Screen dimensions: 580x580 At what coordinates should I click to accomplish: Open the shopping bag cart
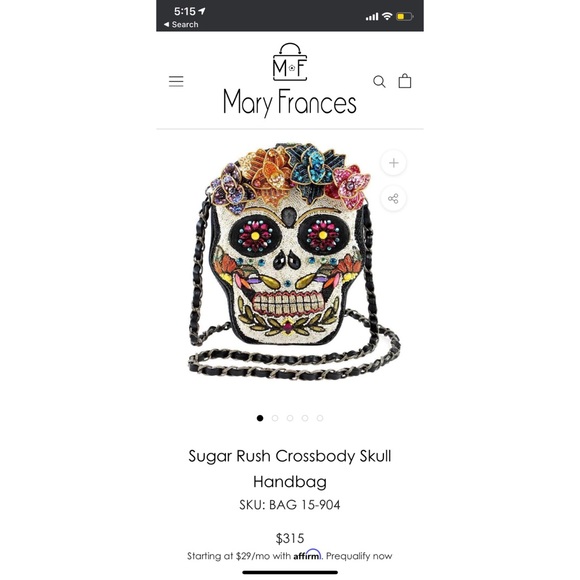(x=405, y=81)
